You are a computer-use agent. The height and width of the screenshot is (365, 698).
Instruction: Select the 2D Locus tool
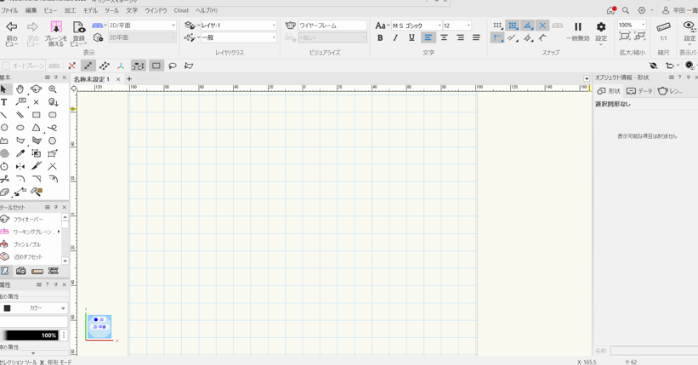pos(36,102)
